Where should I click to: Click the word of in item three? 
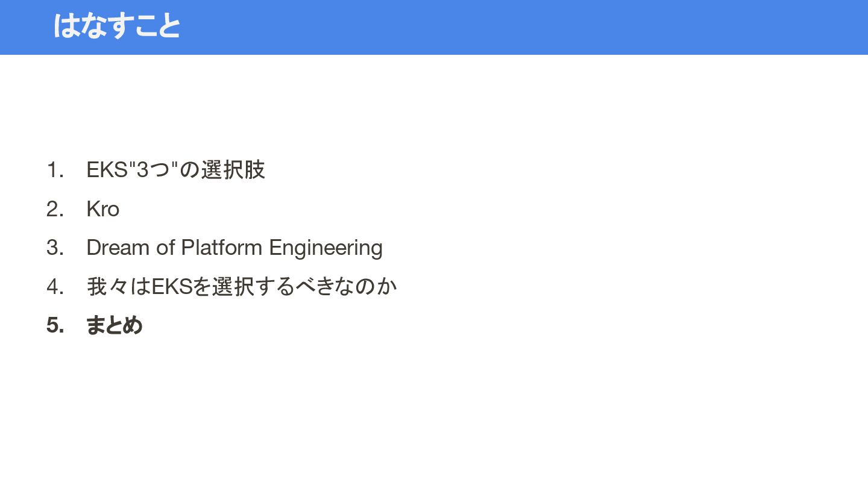coord(165,248)
